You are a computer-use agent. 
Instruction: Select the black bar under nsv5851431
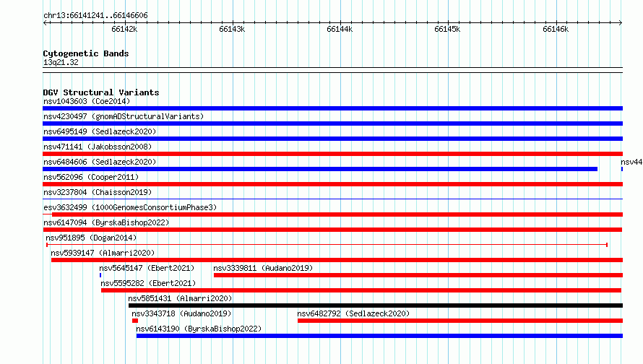[x=376, y=305]
